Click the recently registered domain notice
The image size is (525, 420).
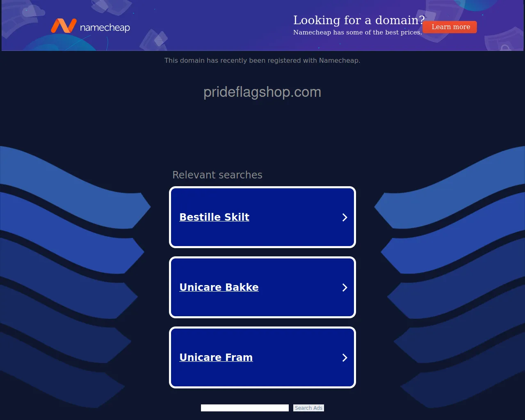coord(262,60)
